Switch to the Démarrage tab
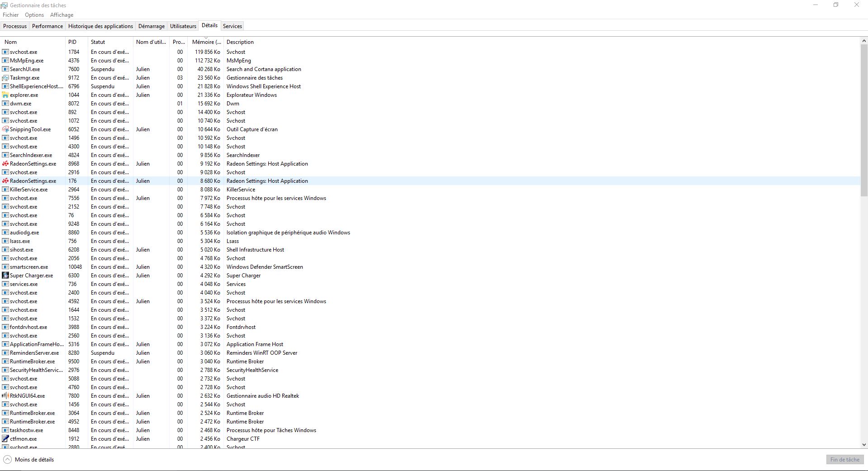The width and height of the screenshot is (868, 471). (152, 26)
